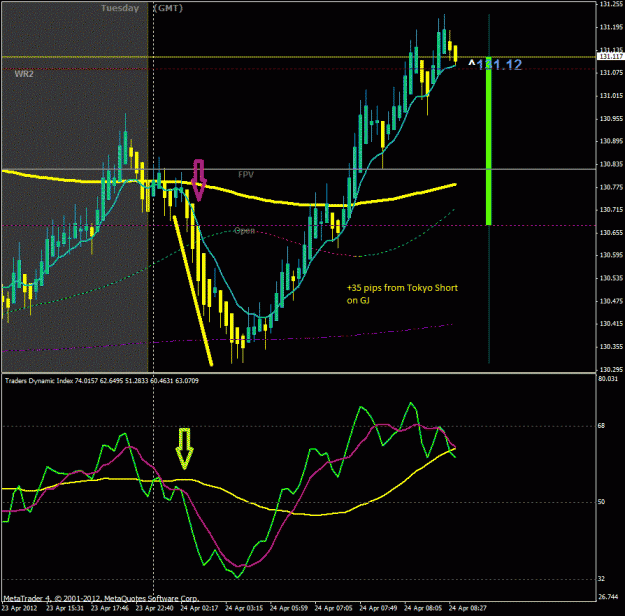Click the 26.744 indicator scale value
Image resolution: width=625 pixels, height=616 pixels.
coord(608,597)
